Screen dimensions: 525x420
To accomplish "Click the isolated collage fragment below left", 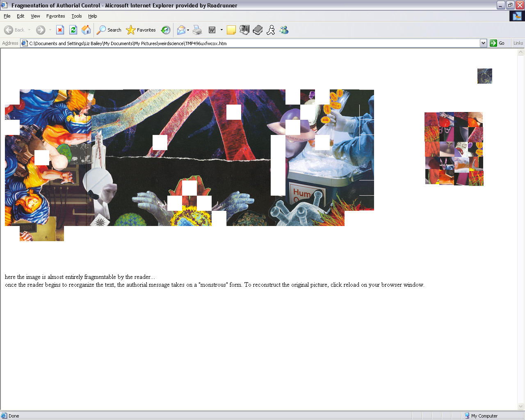I will tap(42, 233).
